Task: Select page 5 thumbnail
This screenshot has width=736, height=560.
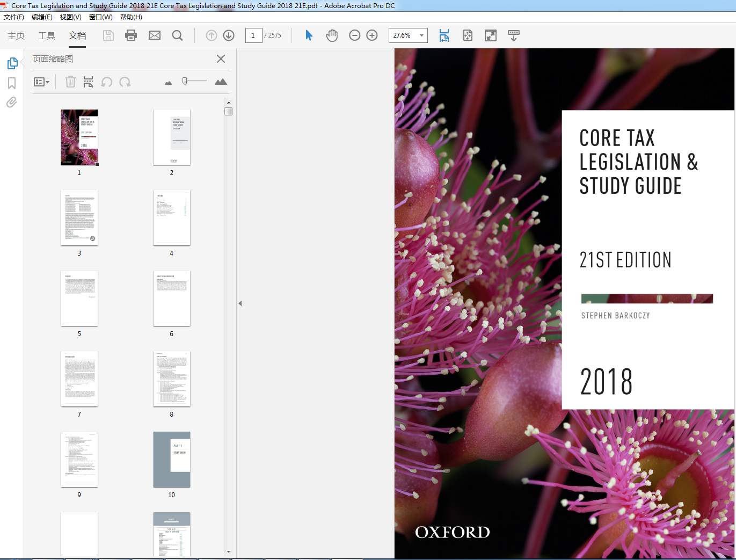Action: pyautogui.click(x=79, y=299)
